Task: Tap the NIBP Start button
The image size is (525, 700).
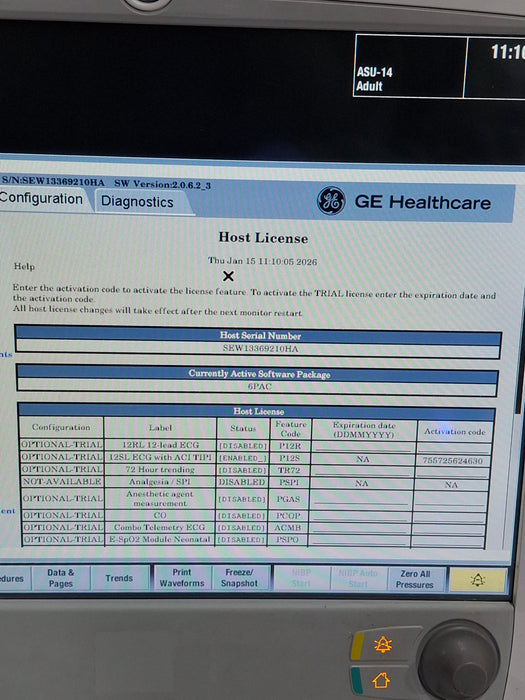Action: pos(301,578)
